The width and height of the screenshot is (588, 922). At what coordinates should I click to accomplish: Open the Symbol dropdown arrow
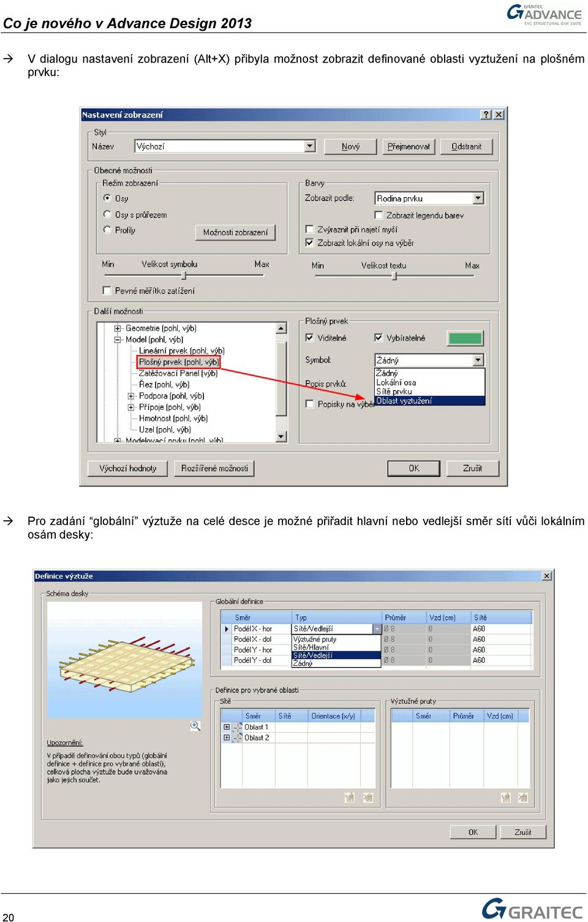coord(478,360)
